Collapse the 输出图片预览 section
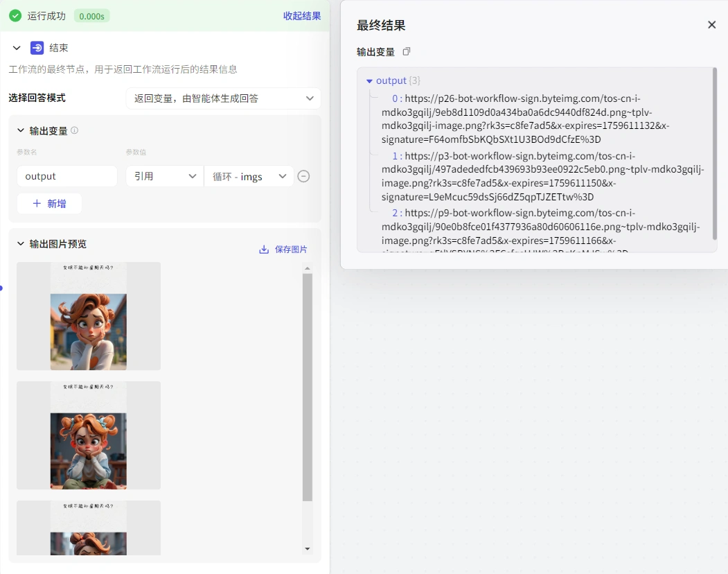The height and width of the screenshot is (574, 728). 20,243
